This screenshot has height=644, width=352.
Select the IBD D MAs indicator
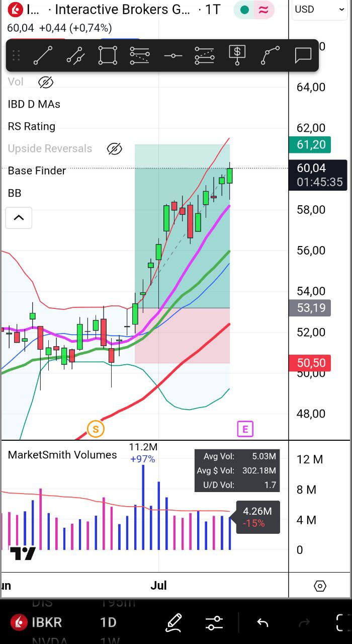34,105
